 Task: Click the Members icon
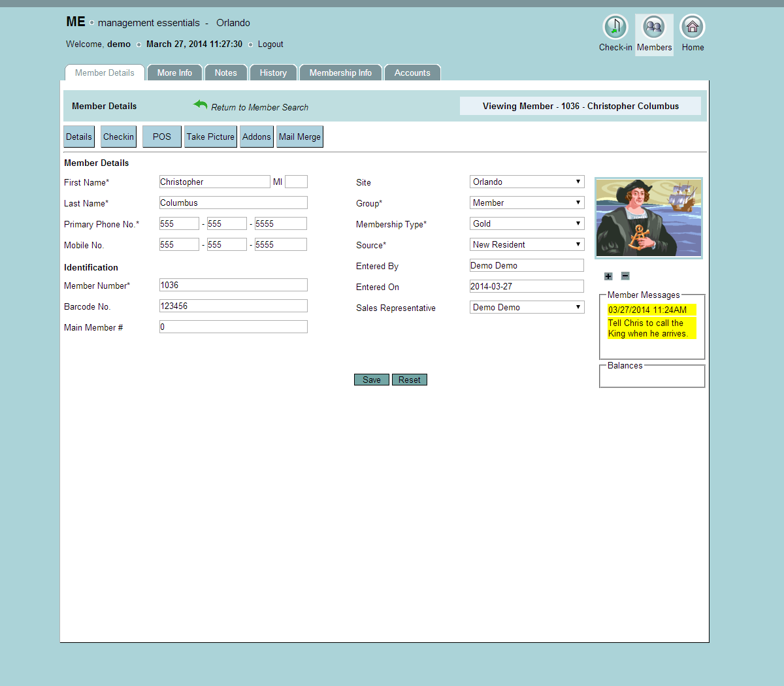coord(654,27)
